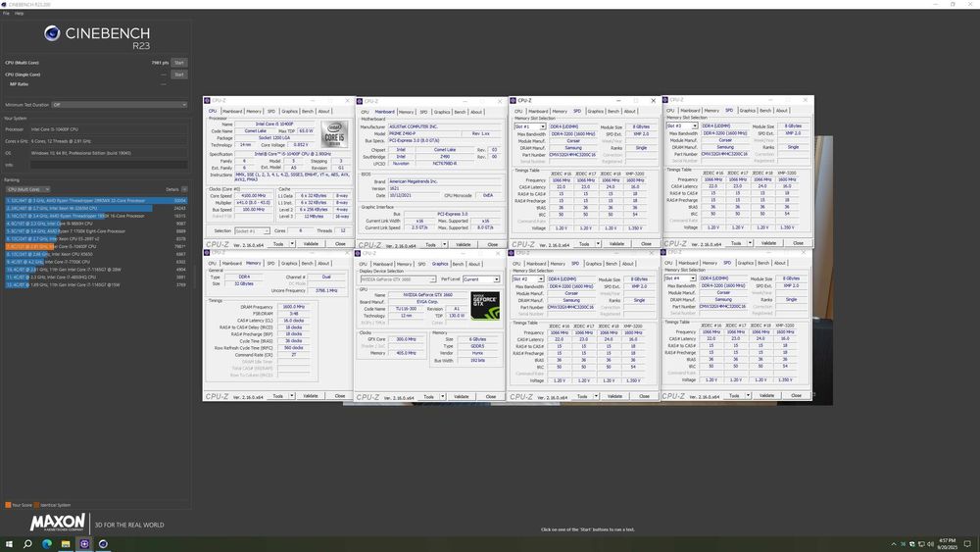The image size is (980, 552).
Task: Select Mainboard tab in the Slot #2 window
Action: 536,264
